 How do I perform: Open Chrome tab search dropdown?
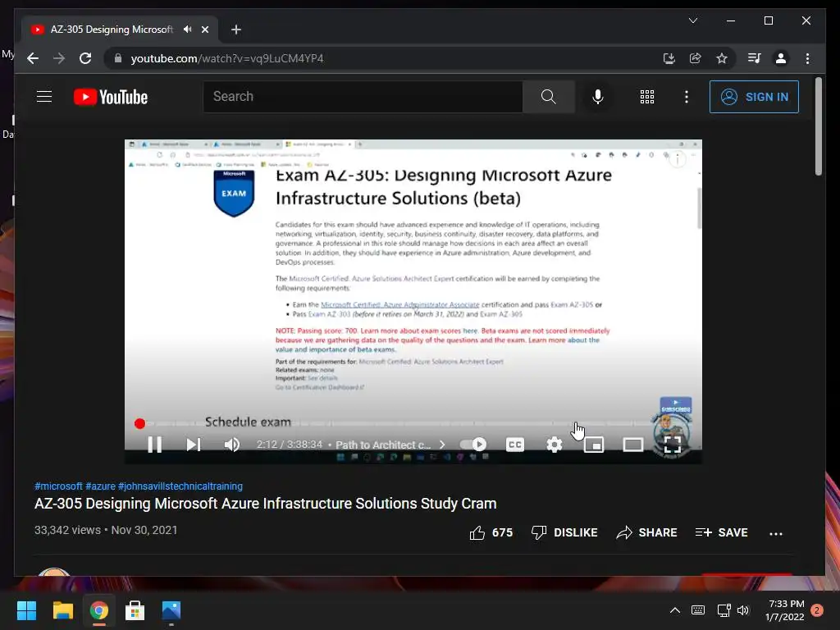point(692,21)
